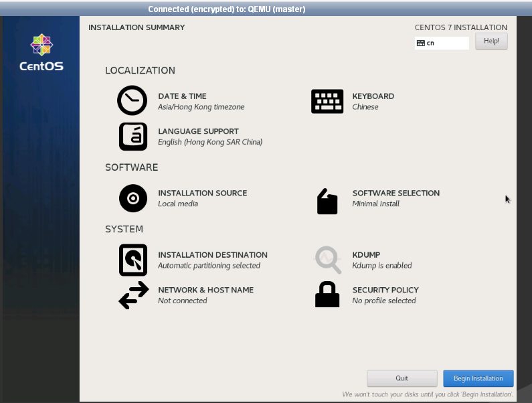
Task: Click the Chinese keyboard status text
Action: [x=365, y=107]
